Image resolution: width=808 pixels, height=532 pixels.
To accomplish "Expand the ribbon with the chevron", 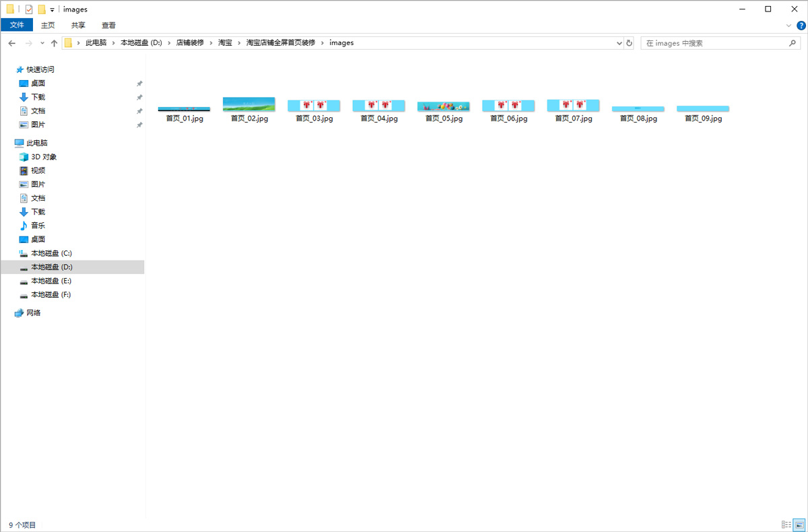I will [x=789, y=25].
